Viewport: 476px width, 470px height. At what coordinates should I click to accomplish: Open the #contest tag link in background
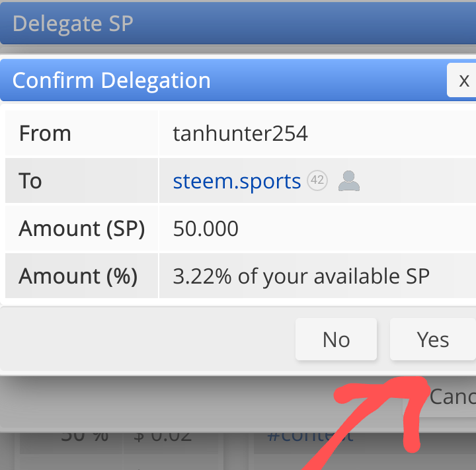tap(310, 436)
